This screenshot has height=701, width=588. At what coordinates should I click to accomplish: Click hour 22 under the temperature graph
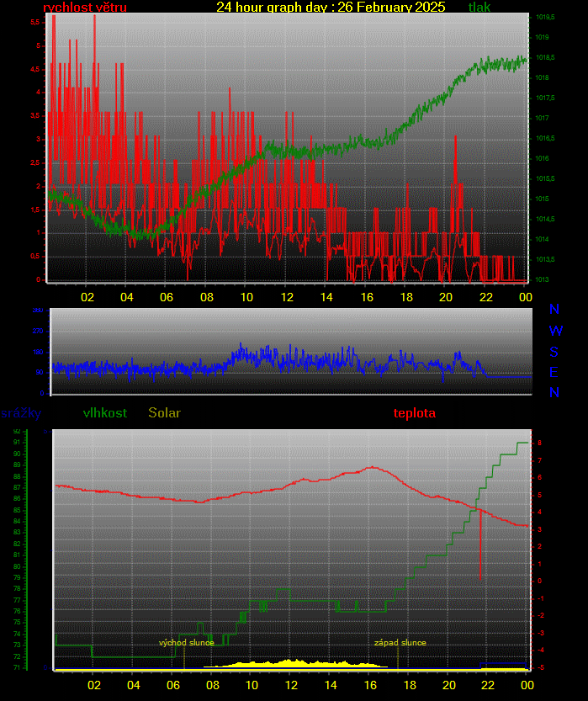(x=488, y=685)
